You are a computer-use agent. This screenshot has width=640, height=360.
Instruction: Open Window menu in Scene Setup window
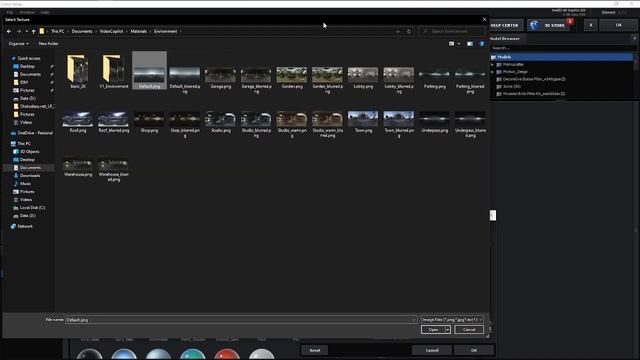pos(27,12)
